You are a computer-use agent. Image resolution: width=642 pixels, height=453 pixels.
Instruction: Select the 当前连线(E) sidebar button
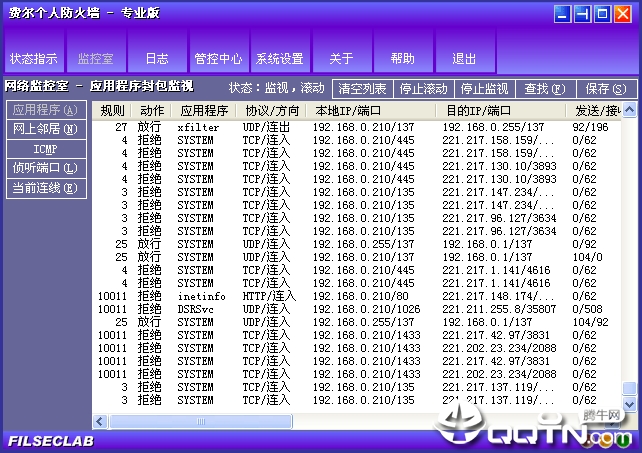[46, 188]
